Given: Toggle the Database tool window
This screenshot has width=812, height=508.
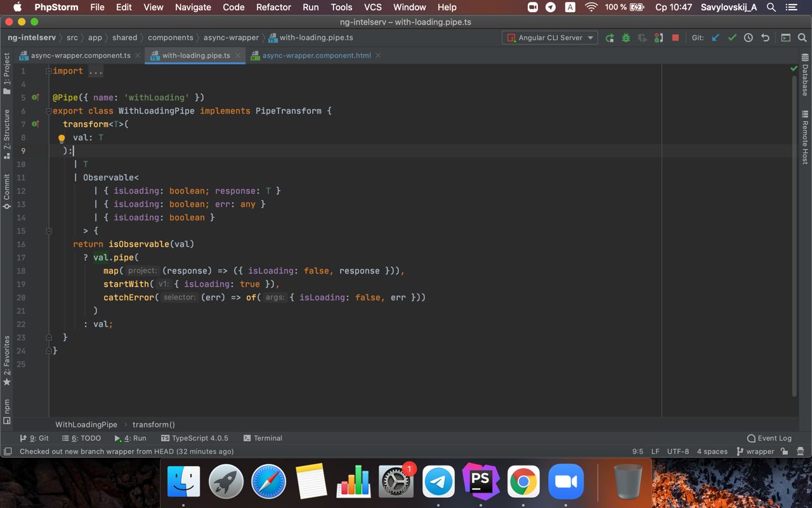Looking at the screenshot, I should point(805,75).
